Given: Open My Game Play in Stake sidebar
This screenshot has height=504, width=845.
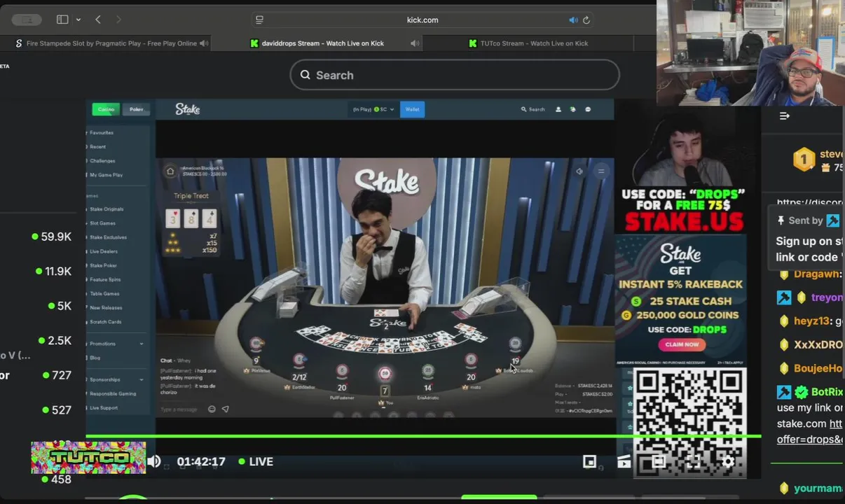Looking at the screenshot, I should (x=106, y=174).
